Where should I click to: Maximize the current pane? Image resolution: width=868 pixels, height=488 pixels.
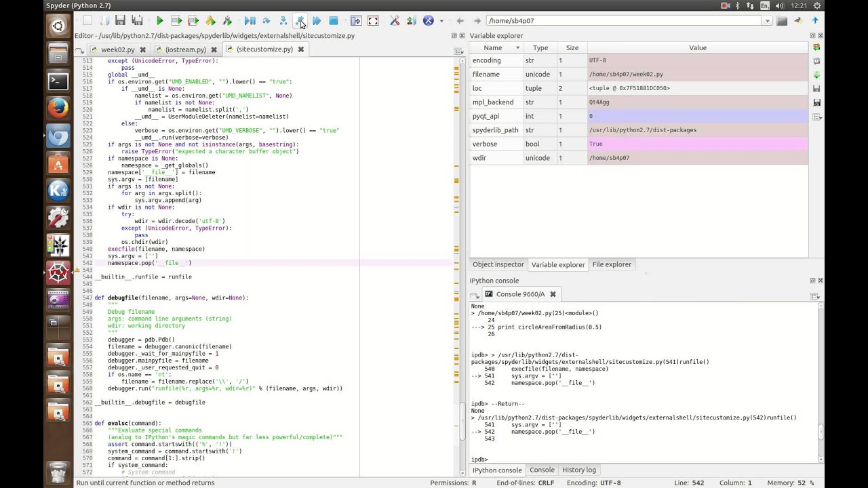356,21
